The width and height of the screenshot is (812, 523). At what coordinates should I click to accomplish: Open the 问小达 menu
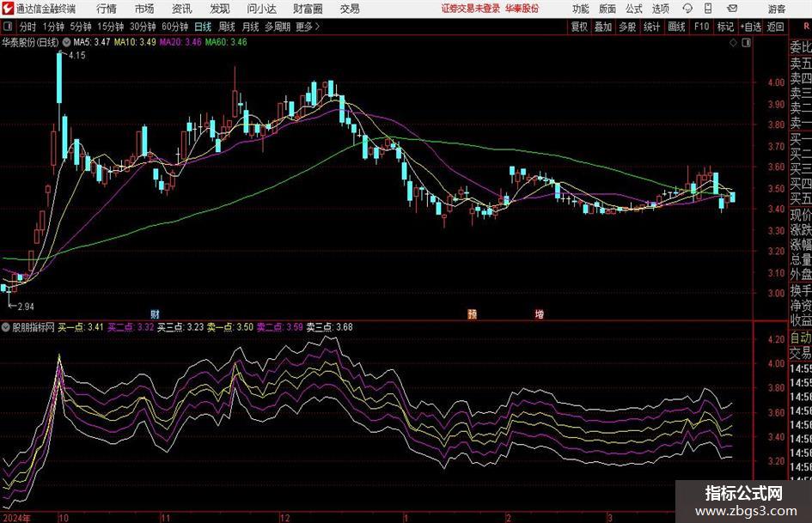coord(261,9)
